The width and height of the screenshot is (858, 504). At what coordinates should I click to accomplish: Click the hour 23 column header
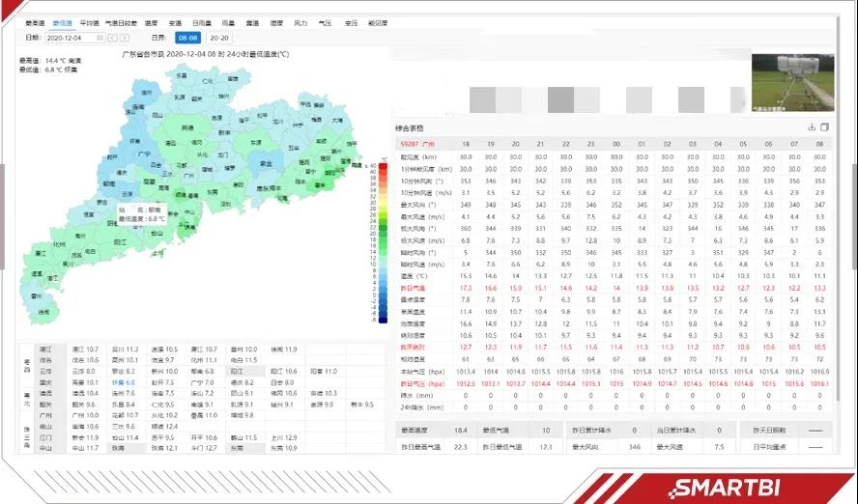coord(591,144)
